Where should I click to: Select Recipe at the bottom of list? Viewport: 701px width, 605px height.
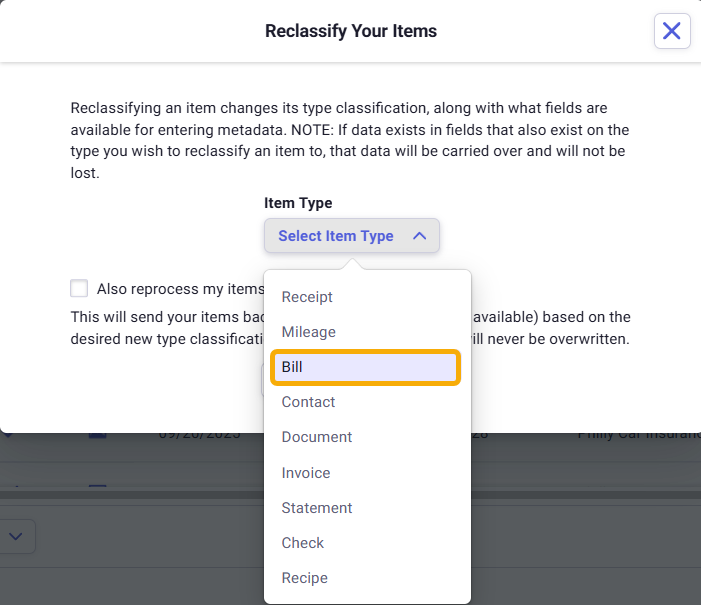click(305, 578)
